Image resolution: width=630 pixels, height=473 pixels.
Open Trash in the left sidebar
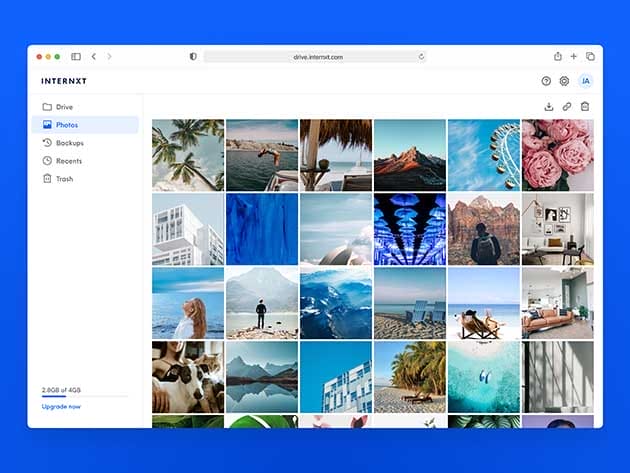[64, 179]
